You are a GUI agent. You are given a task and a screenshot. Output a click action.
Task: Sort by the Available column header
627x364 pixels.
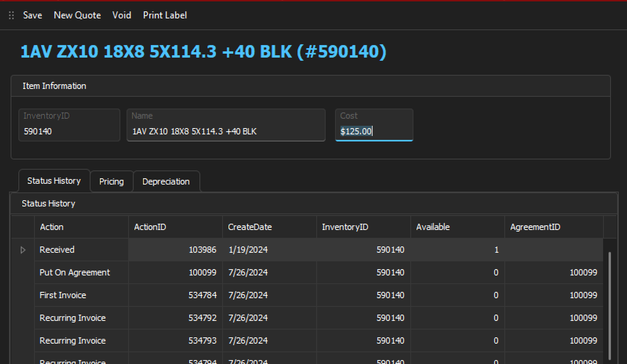[458, 227]
